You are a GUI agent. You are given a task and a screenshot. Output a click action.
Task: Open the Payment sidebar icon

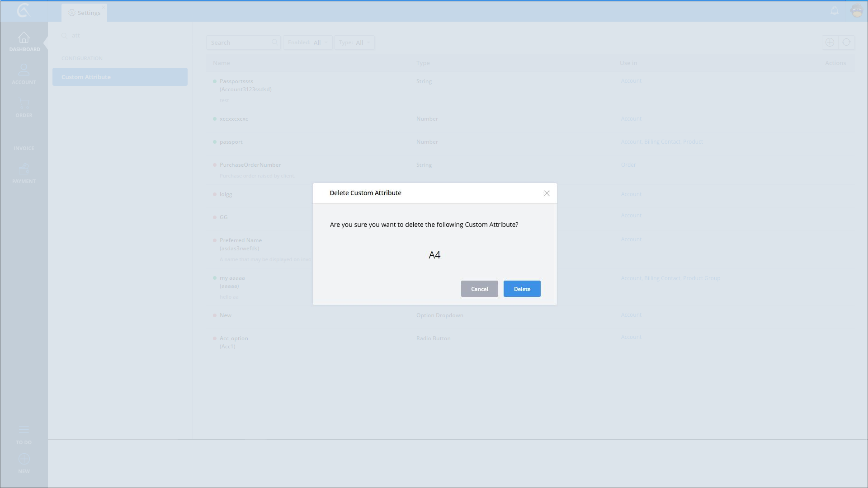coord(24,169)
